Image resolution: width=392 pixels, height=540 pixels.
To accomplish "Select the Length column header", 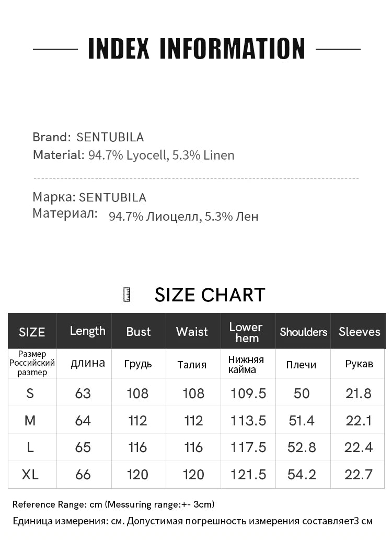I will pyautogui.click(x=87, y=331).
